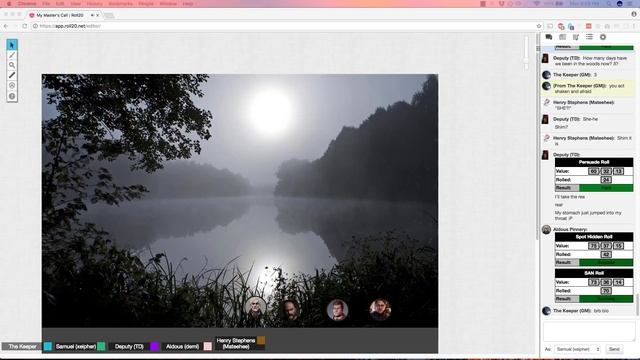Click the map zoom slider
640x360 pixels.
point(526,53)
